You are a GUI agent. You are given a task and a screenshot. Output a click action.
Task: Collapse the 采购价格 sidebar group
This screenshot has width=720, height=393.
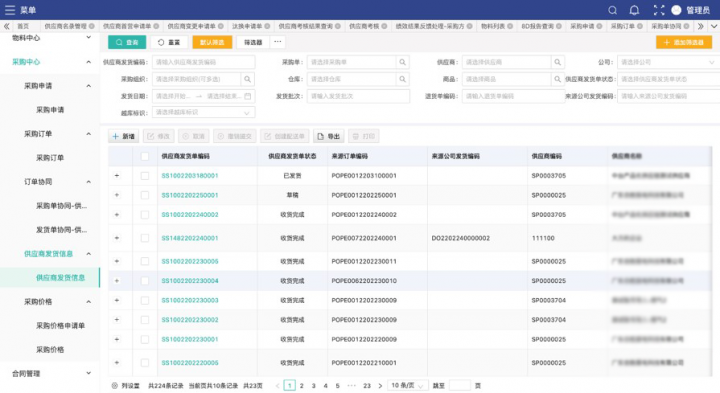tap(88, 302)
